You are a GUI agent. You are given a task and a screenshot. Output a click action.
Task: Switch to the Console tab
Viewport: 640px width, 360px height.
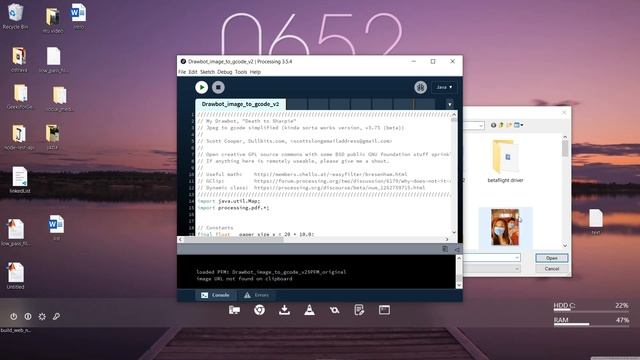tap(215, 295)
